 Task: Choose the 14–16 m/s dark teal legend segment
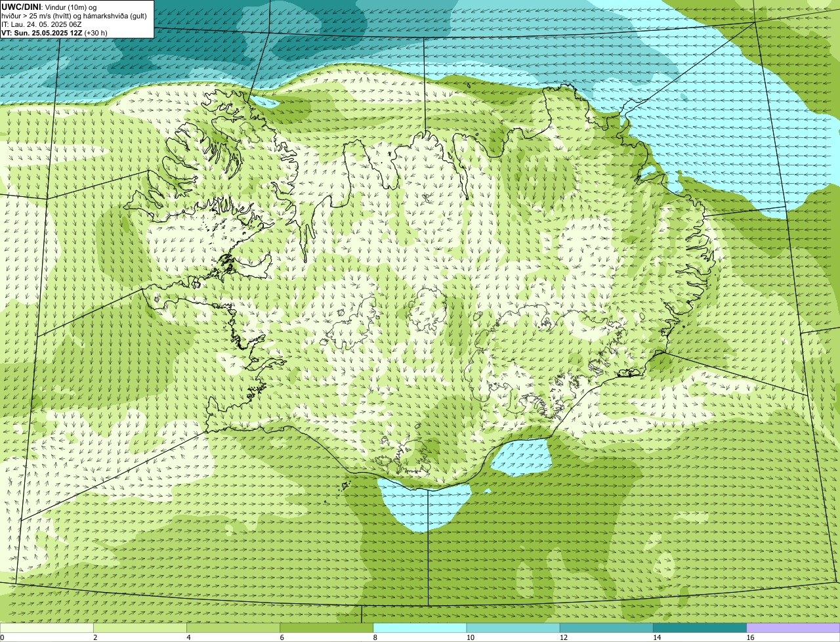(x=700, y=628)
